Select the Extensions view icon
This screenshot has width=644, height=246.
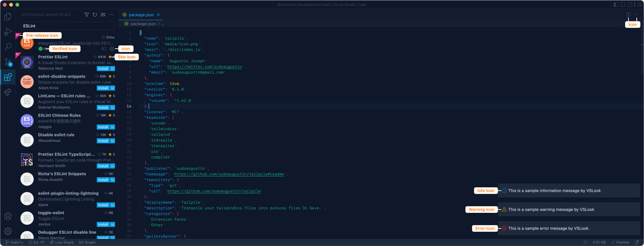coord(8,77)
